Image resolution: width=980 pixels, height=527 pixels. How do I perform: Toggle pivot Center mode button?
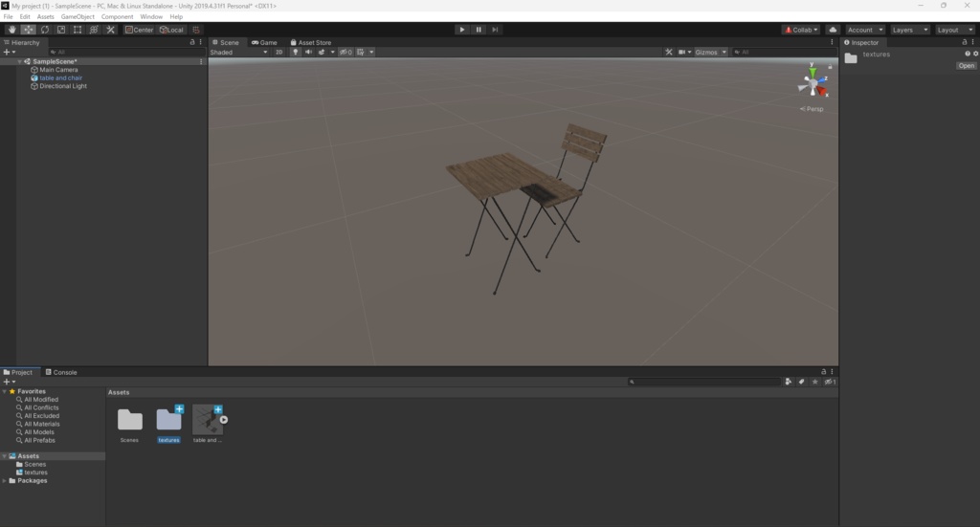click(x=139, y=30)
